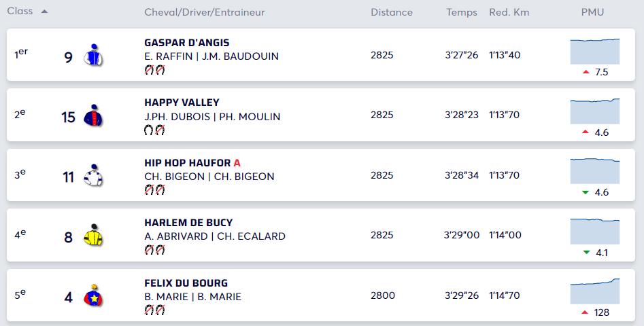Open GASPAR D'ANGIS horse name link
644x326 pixels.
187,43
